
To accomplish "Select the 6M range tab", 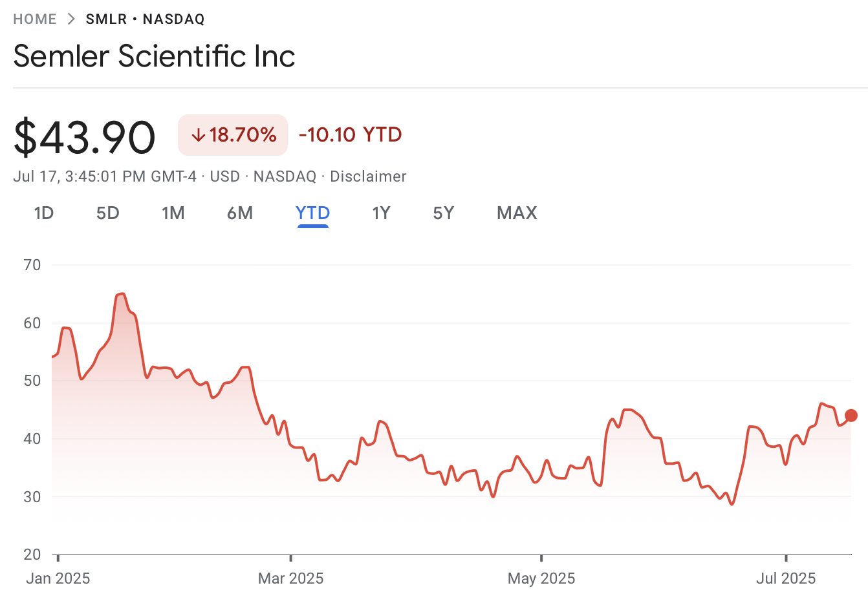I will [240, 213].
